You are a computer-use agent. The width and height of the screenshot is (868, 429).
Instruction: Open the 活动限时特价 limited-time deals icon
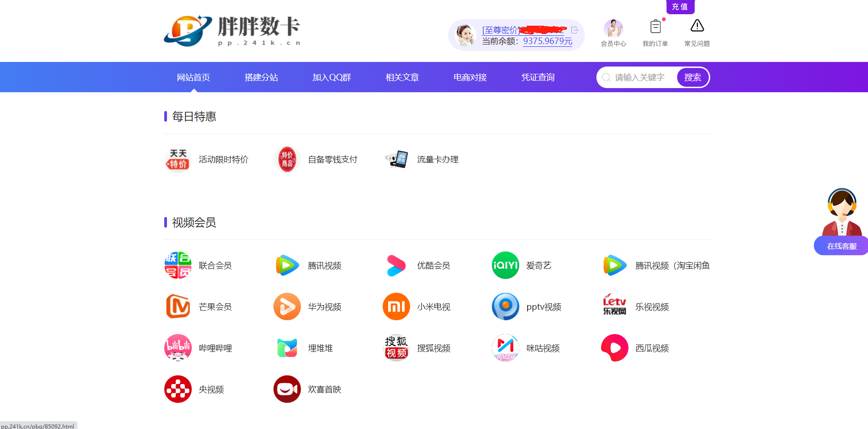click(178, 159)
